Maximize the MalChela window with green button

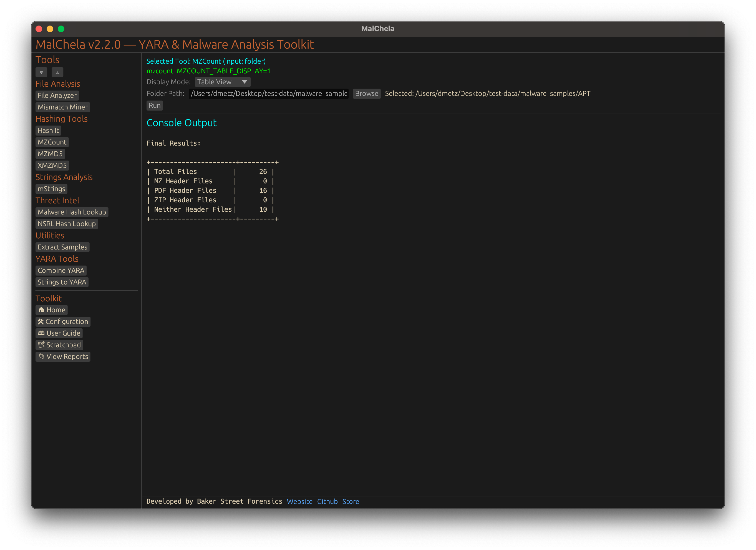point(61,29)
